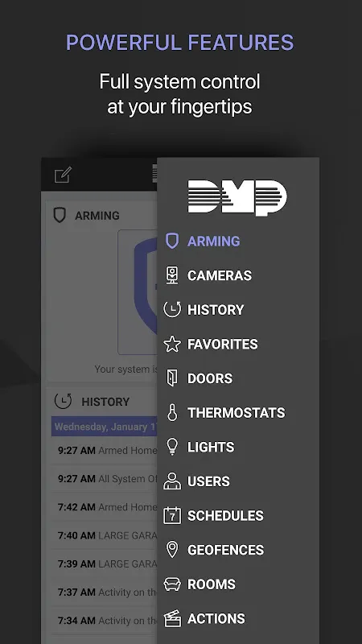Click the Arming shield icon in menu
The width and height of the screenshot is (362, 644).
tap(172, 241)
